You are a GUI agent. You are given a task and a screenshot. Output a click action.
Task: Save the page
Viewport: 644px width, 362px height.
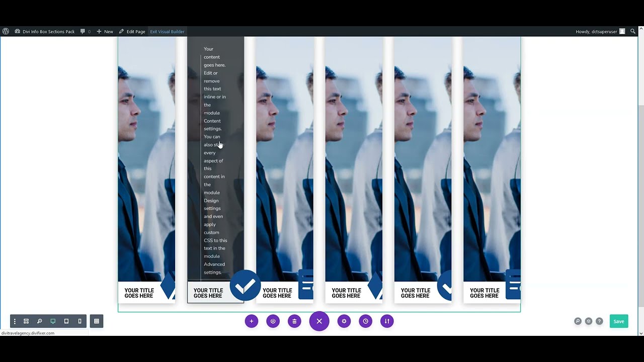(x=619, y=321)
